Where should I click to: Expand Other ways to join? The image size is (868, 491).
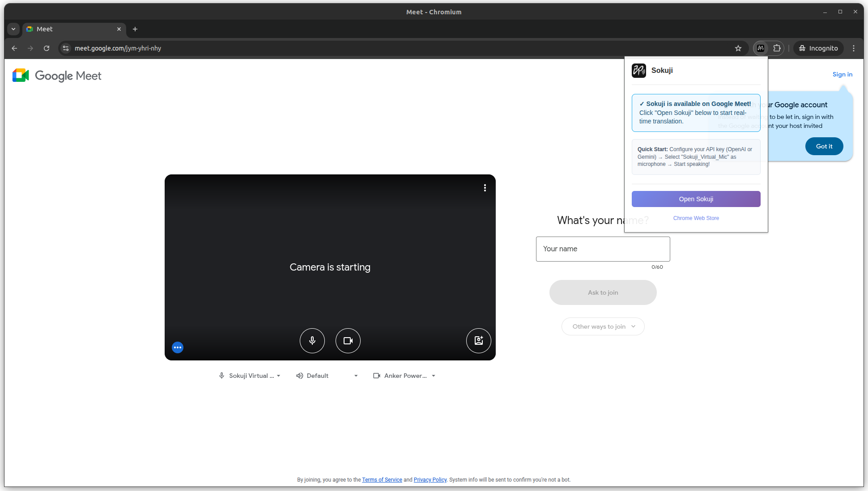[x=603, y=326]
